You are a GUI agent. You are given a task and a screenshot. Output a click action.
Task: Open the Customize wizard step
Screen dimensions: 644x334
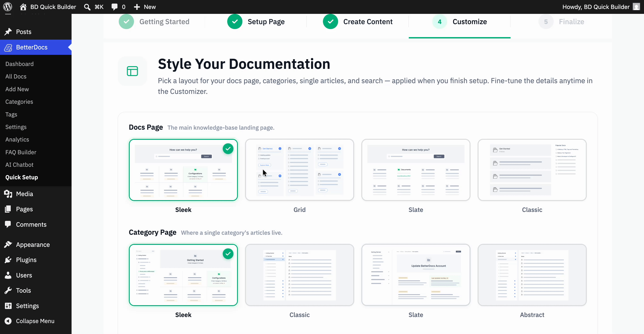(x=460, y=22)
